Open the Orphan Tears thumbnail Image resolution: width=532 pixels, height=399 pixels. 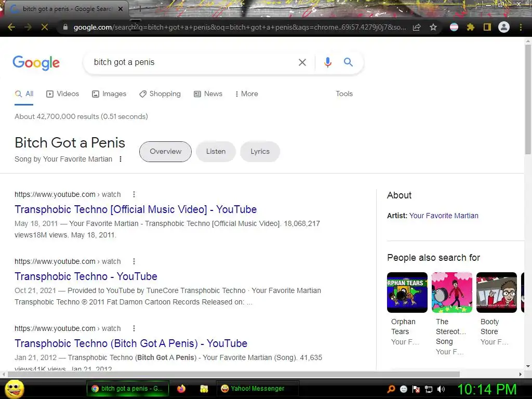point(407,292)
